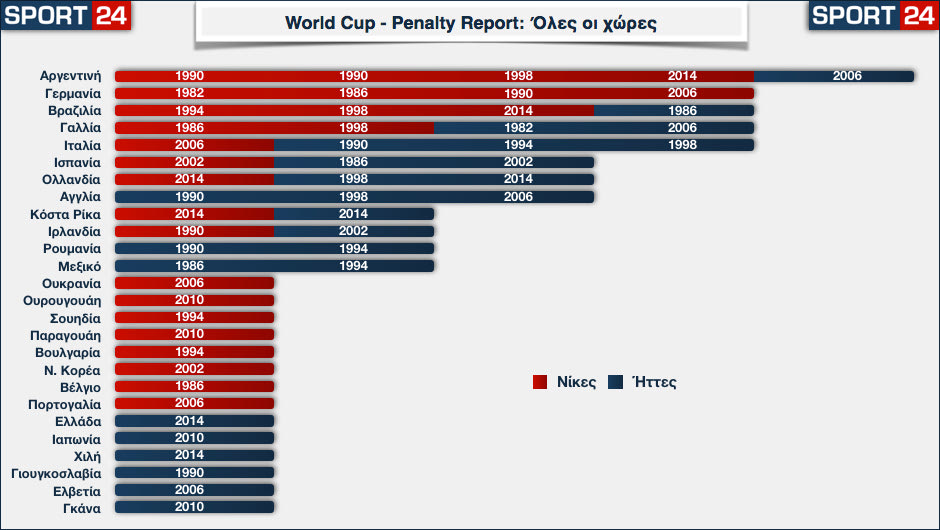Click Κόστα Ρίκα's blue 2014 loss segment

pyautogui.click(x=353, y=214)
